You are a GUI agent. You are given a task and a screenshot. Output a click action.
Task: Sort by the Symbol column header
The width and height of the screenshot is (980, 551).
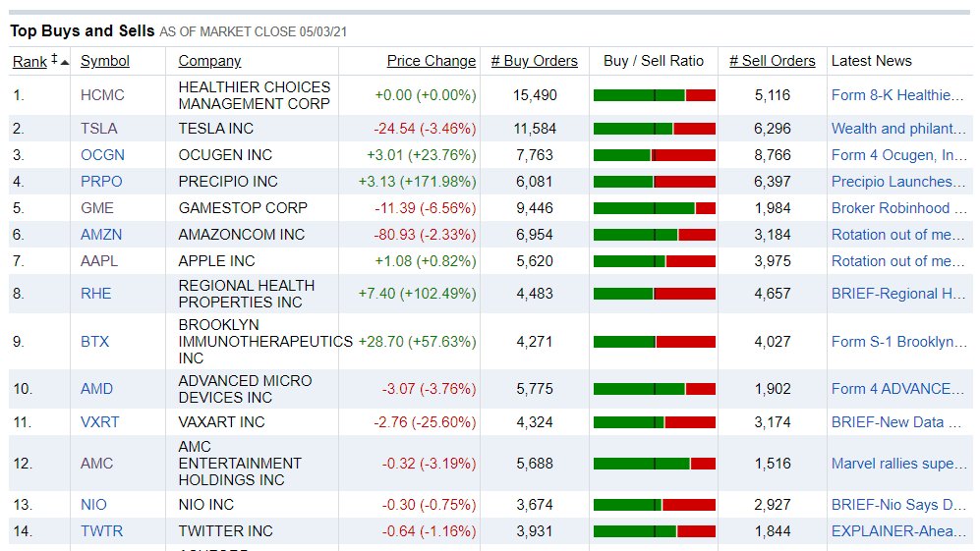105,61
